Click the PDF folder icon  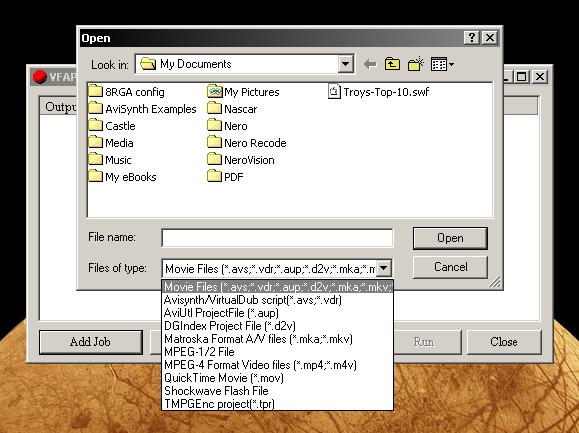[x=215, y=176]
